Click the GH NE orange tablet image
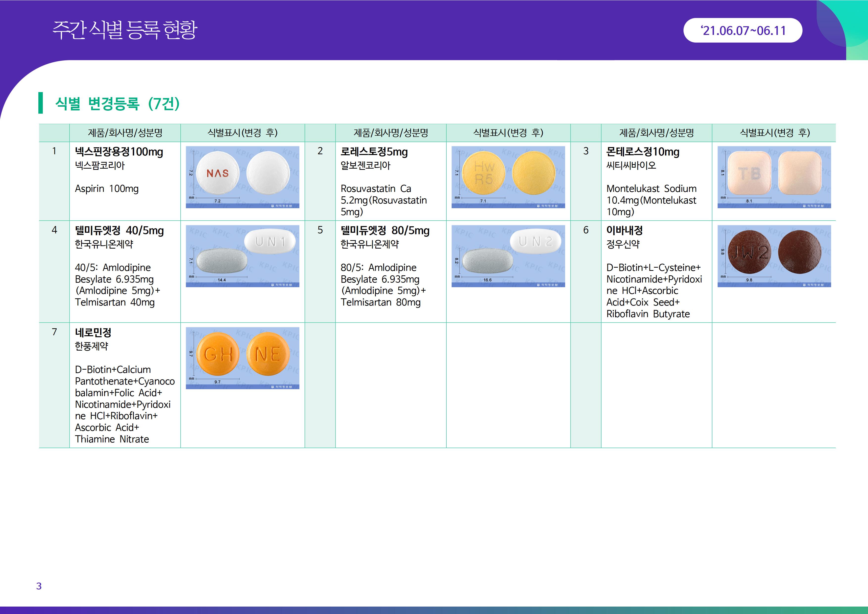 point(242,358)
